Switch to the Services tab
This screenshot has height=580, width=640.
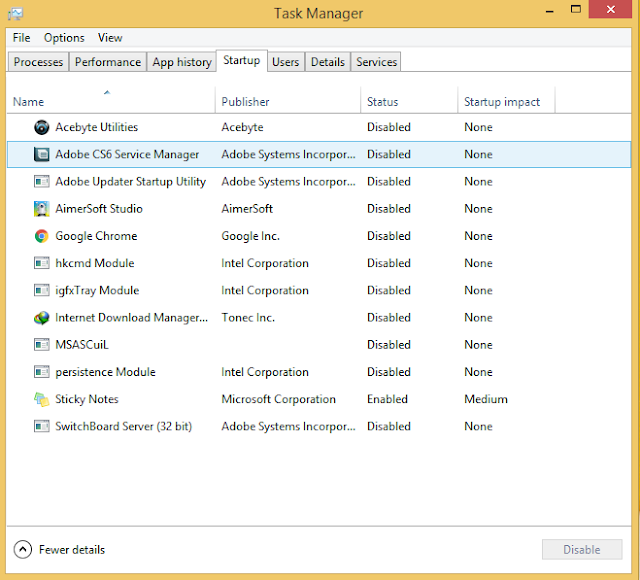(x=376, y=62)
